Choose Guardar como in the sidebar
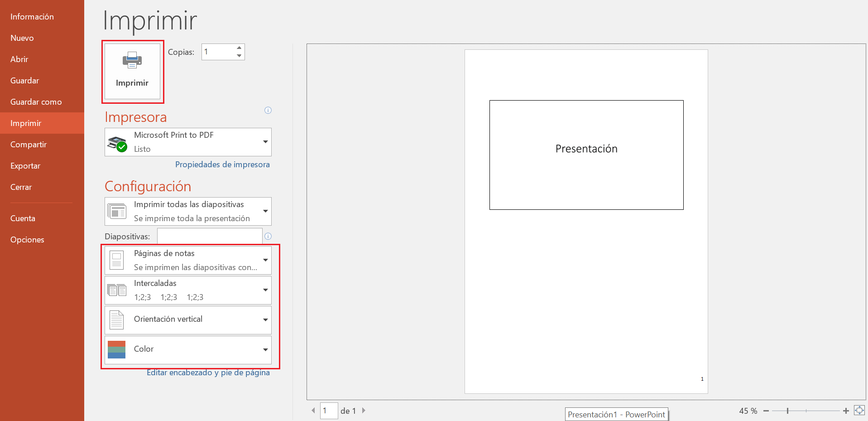The height and width of the screenshot is (421, 868). [x=42, y=102]
